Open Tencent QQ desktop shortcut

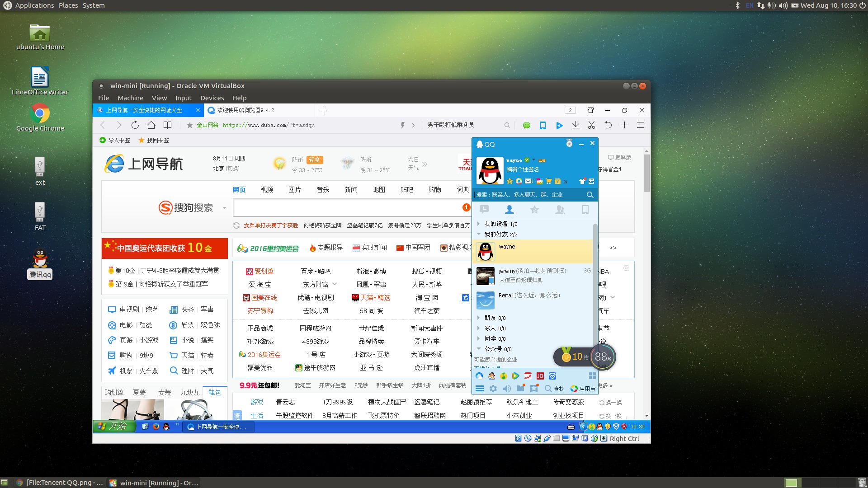40,263
